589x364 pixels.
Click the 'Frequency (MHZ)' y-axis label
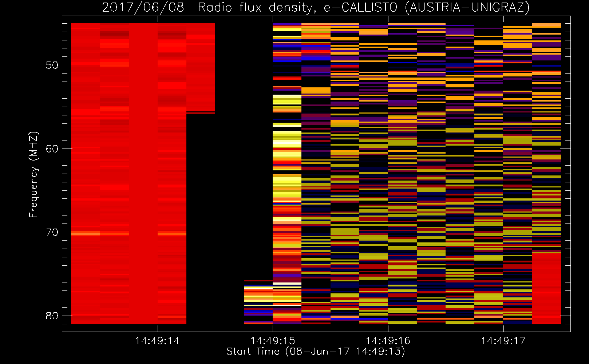point(33,175)
